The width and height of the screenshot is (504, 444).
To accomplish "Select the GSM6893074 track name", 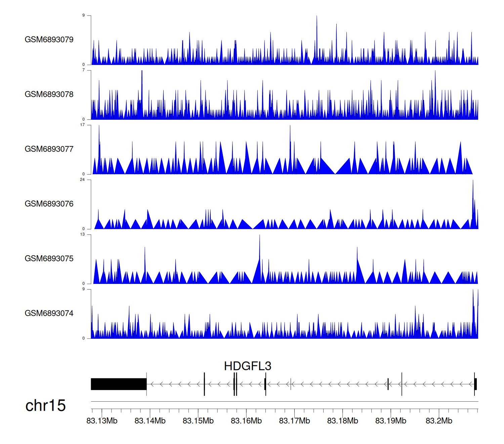I will click(49, 313).
